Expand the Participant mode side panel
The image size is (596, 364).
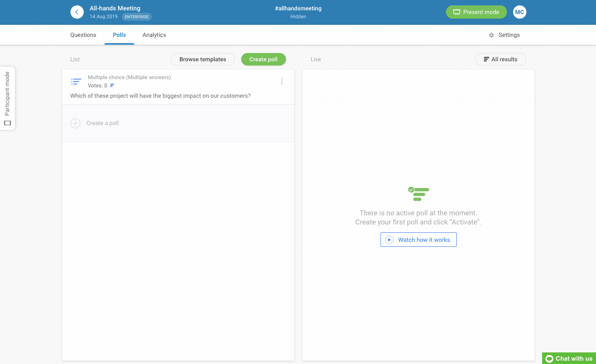click(x=7, y=98)
